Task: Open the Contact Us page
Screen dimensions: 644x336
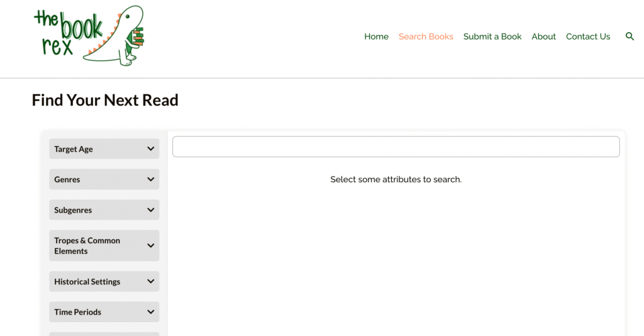Action: click(588, 36)
